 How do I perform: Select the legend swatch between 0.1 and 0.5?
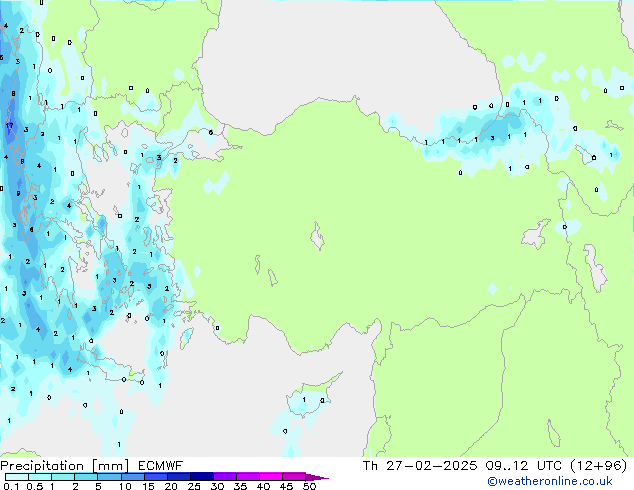[17, 477]
